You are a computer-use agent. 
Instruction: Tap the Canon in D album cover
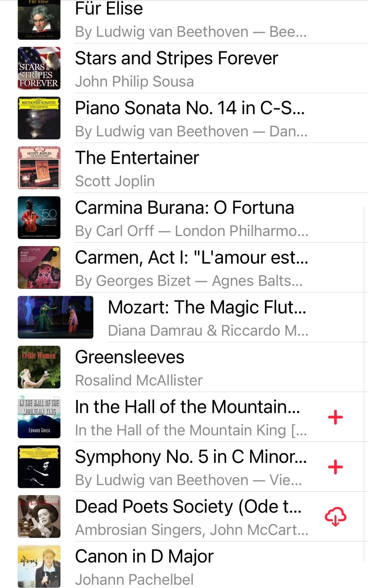click(39, 566)
